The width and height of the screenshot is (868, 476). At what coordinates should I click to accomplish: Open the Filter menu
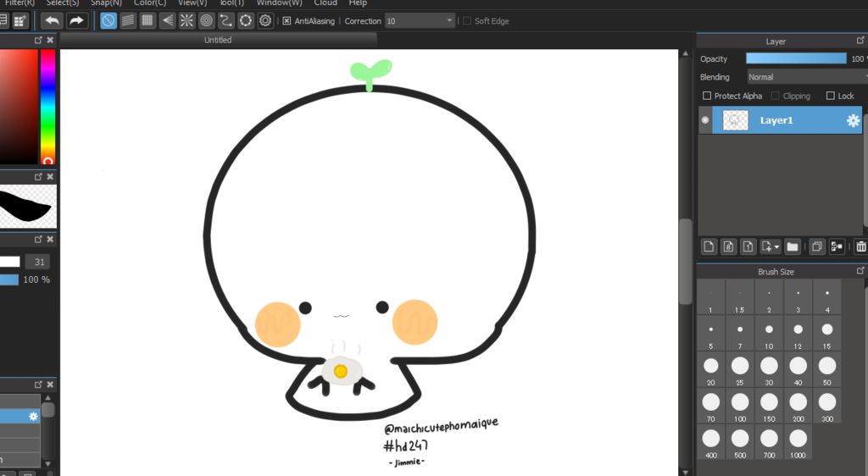coord(19,3)
